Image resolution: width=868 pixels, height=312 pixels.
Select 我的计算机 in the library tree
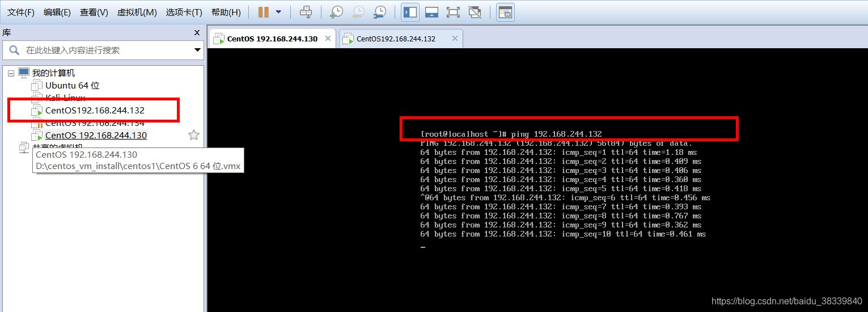53,73
